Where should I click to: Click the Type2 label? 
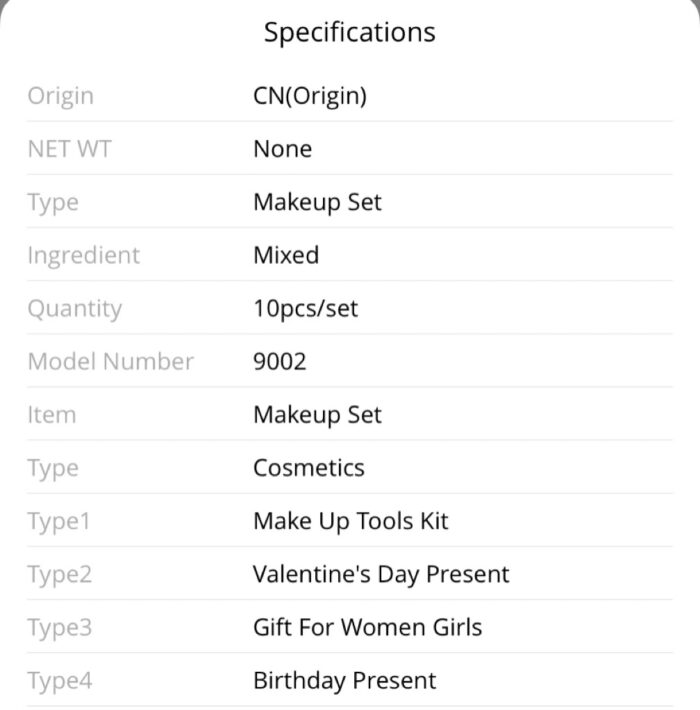click(60, 575)
